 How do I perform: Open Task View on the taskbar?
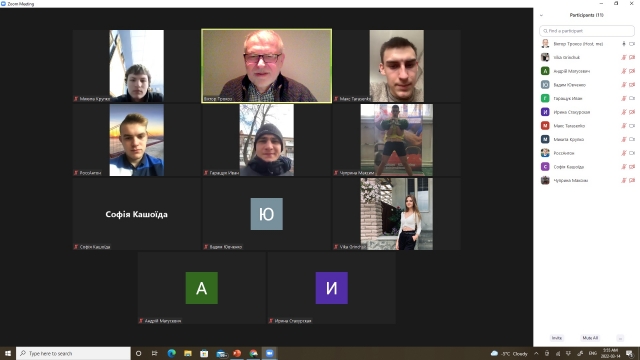click(155, 353)
